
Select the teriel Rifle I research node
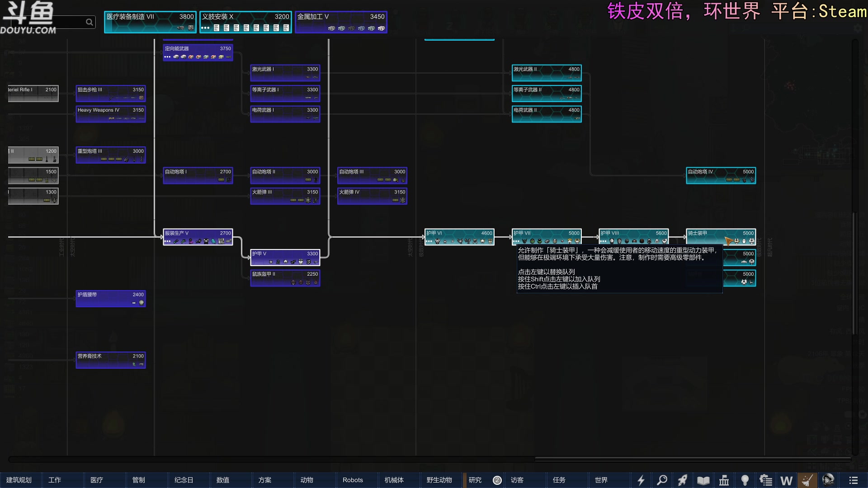tap(33, 94)
